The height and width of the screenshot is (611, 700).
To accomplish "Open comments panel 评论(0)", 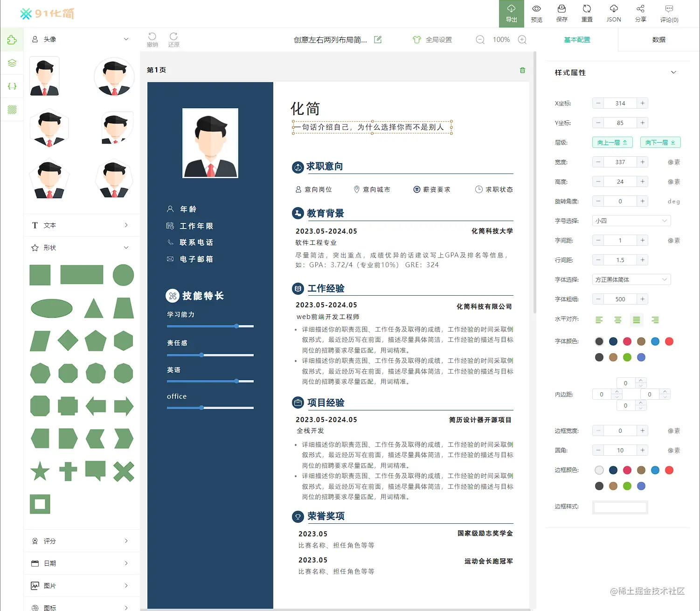I will coord(669,14).
